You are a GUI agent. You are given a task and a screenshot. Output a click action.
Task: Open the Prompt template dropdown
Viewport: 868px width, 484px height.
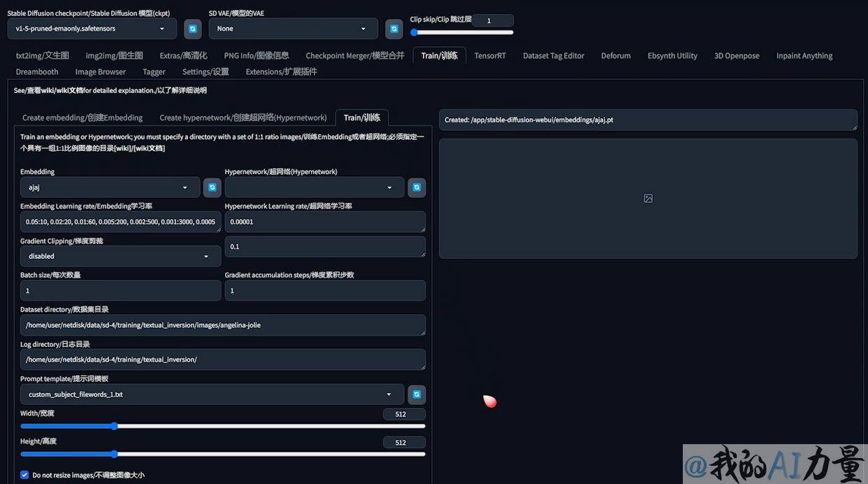click(x=212, y=394)
